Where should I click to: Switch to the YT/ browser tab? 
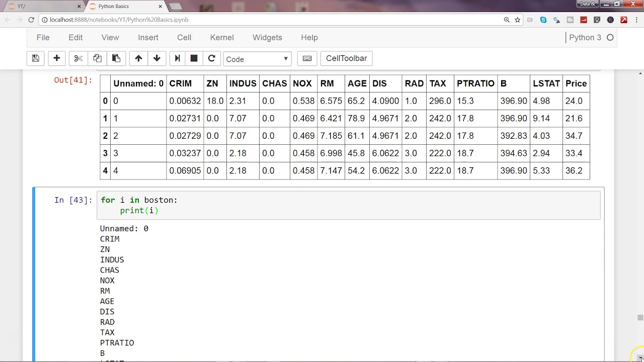(43, 6)
